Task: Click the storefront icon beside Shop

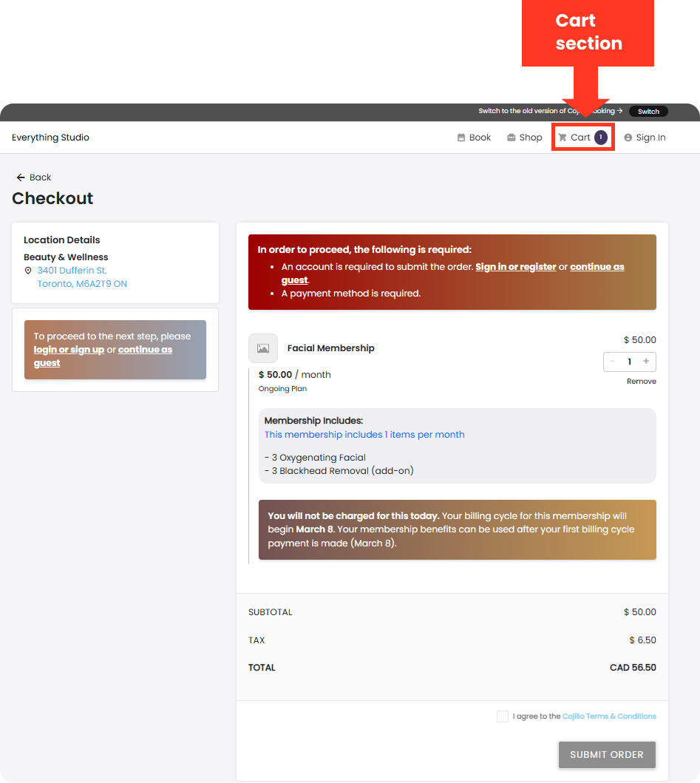Action: click(512, 138)
